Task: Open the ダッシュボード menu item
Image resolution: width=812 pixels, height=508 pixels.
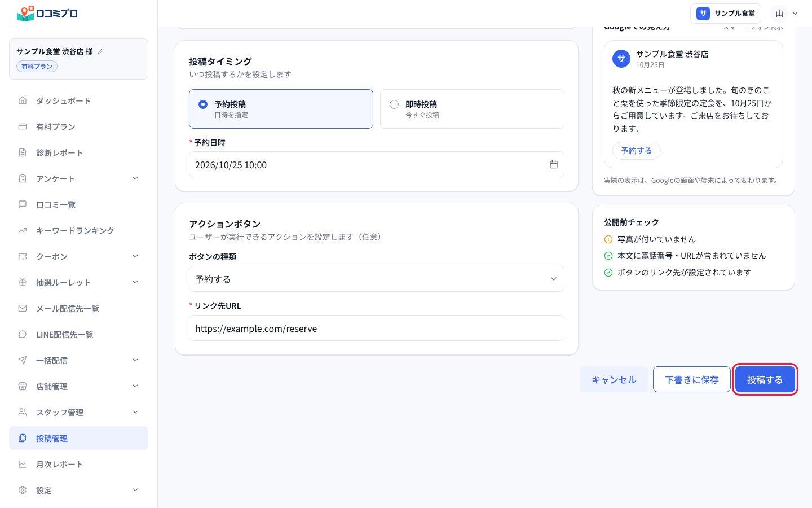Action: click(x=79, y=100)
